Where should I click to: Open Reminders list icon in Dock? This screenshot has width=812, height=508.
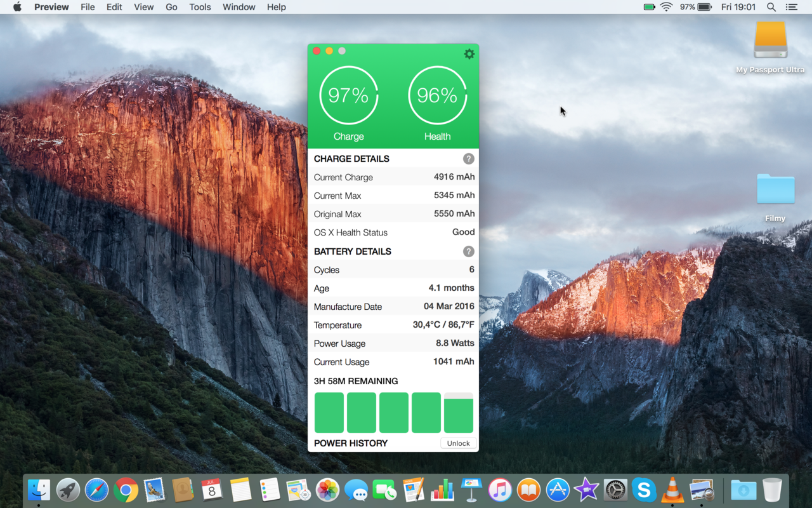(270, 490)
